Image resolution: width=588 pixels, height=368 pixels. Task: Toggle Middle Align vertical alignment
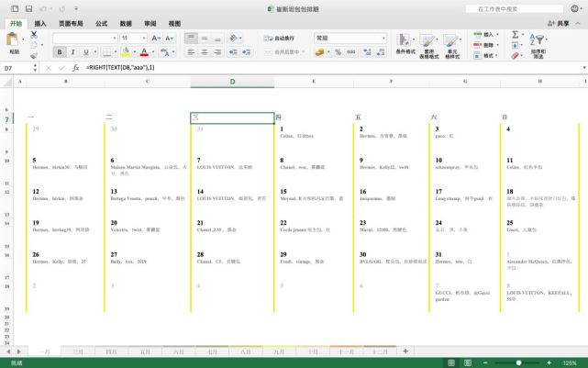click(205, 38)
